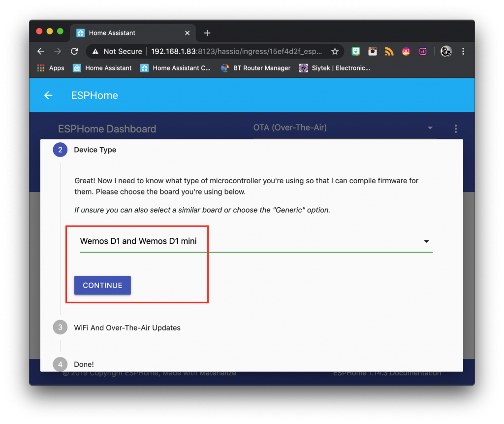Image resolution: width=504 pixels, height=424 pixels.
Task: Open the Home Assistant C... bookmark
Action: coord(176,68)
